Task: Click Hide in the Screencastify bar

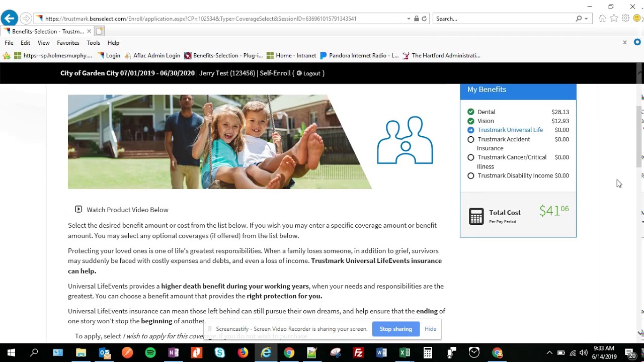Action: click(x=430, y=329)
